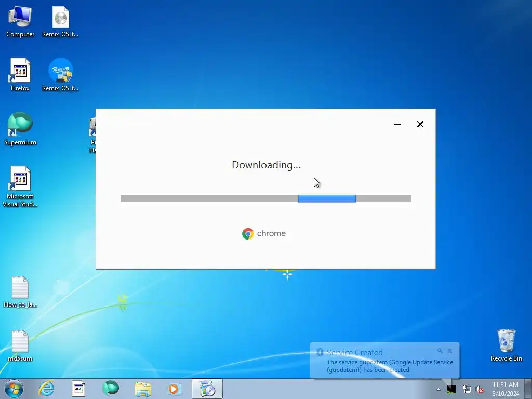Launch Internet Explorer from taskbar
Image resolution: width=532 pixels, height=399 pixels.
coord(46,389)
